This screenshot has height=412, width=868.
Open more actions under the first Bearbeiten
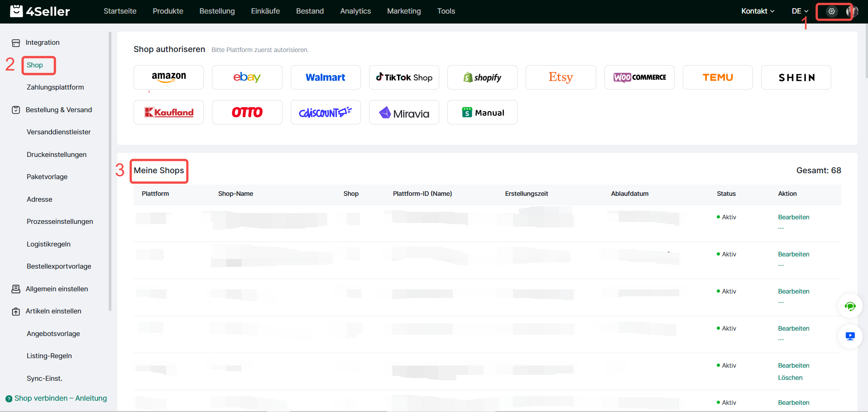[781, 228]
